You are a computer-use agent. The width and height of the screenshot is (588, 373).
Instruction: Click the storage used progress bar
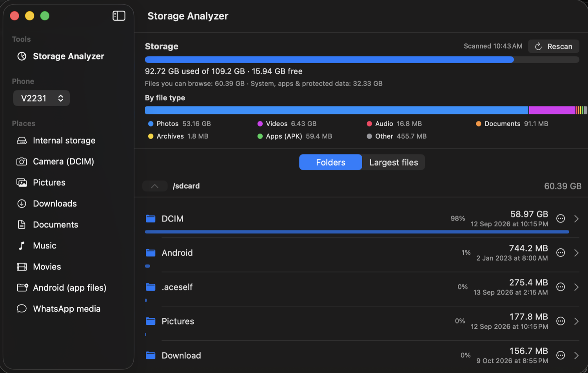(362, 60)
